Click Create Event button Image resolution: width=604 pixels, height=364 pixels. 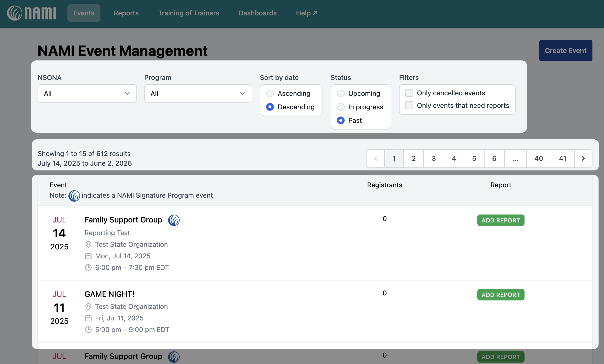pos(565,51)
